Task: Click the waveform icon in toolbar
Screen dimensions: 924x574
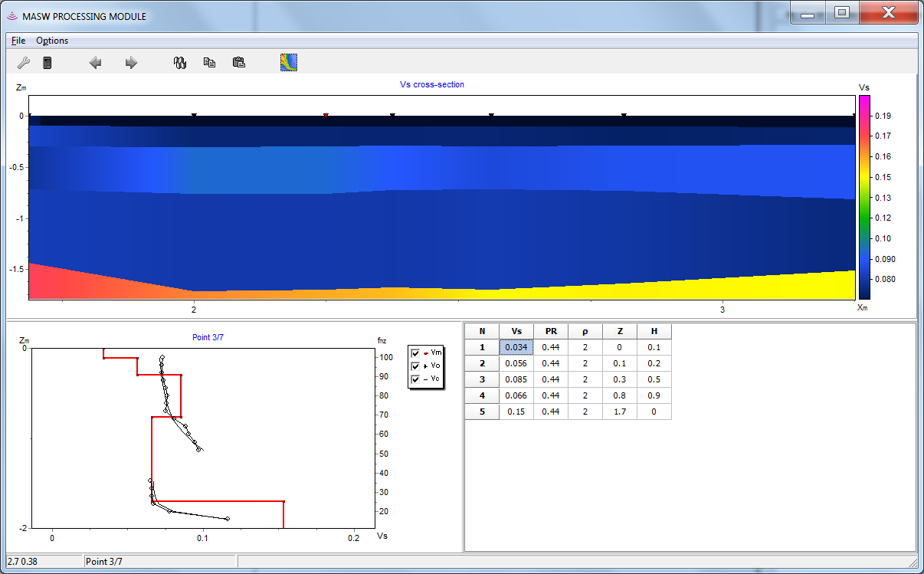Action: pos(180,63)
